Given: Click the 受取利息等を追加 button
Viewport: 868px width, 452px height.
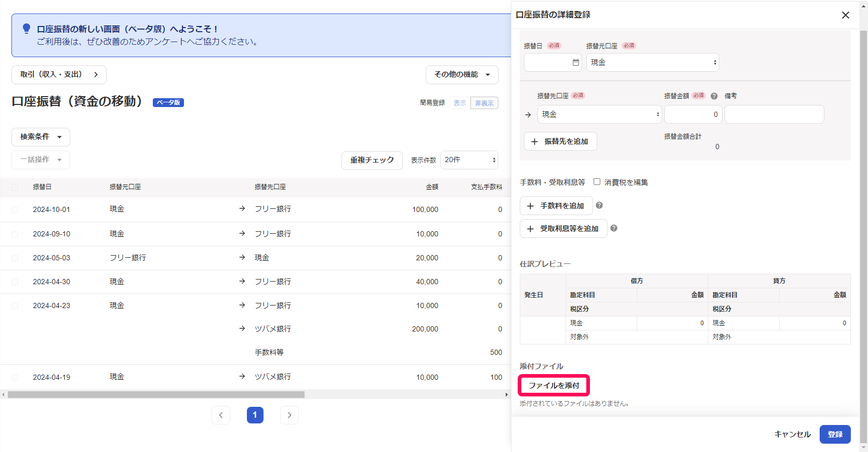Looking at the screenshot, I should click(563, 229).
